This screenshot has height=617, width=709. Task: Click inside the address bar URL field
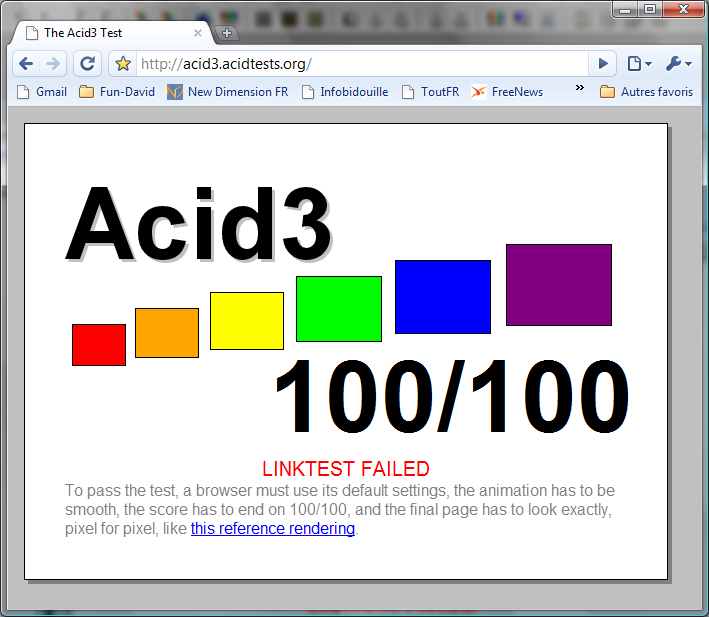(x=360, y=64)
